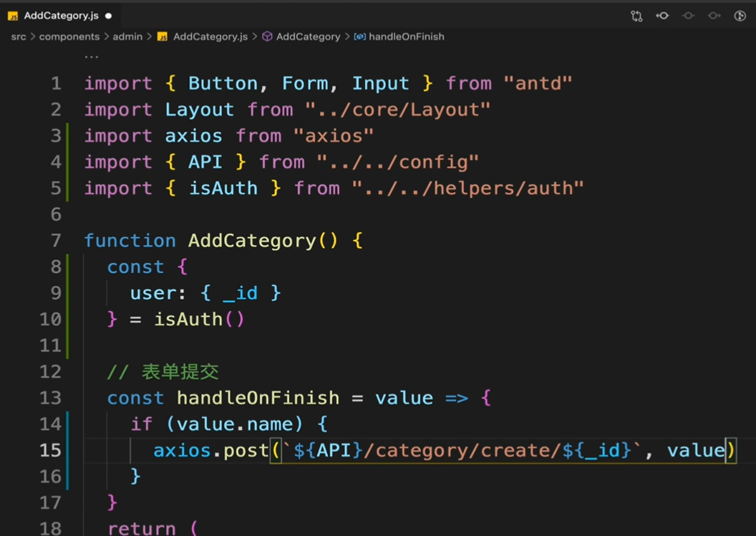Viewport: 756px width, 536px height.
Task: Click "_id" on line 9
Action: pos(240,293)
